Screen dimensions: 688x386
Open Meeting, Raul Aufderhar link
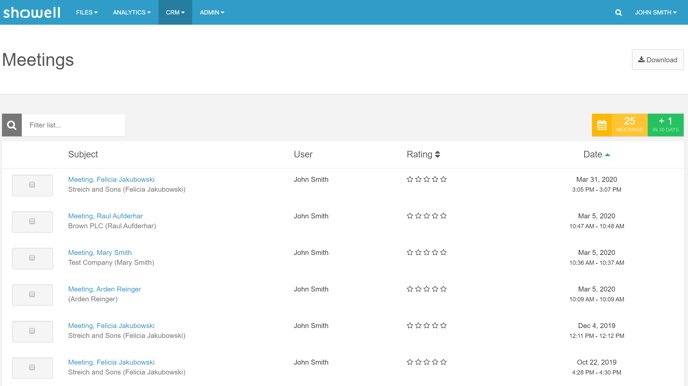coord(105,216)
